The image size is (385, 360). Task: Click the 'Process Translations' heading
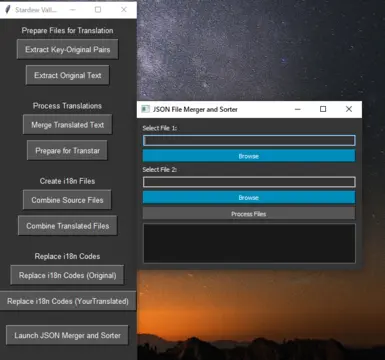point(67,106)
